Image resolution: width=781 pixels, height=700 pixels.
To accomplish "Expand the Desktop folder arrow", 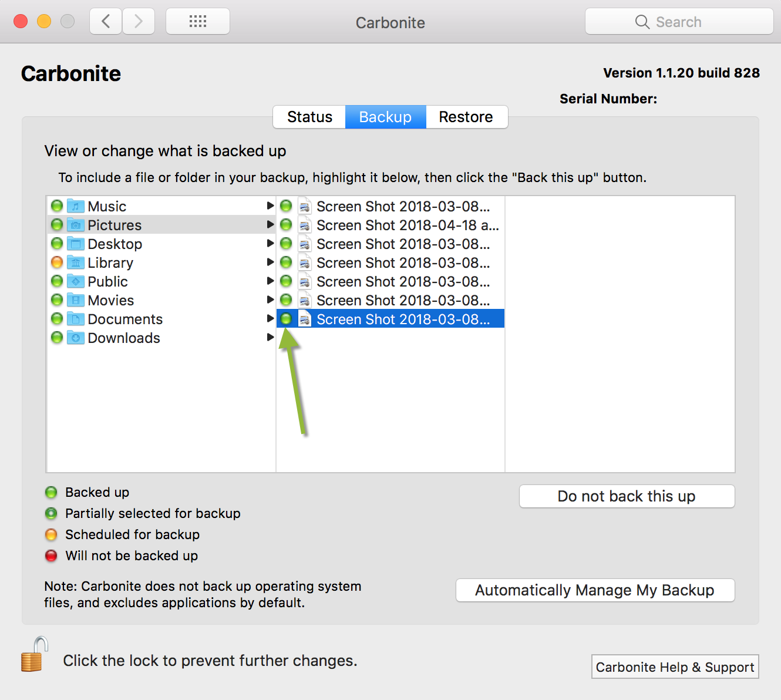I will click(x=270, y=244).
